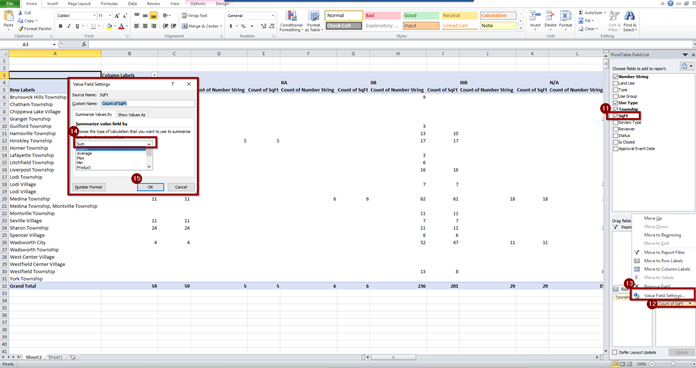Click the Fill Color bucket icon

(x=109, y=26)
